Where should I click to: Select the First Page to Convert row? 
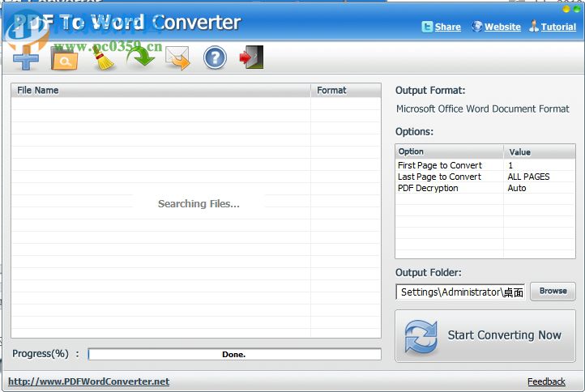point(485,165)
